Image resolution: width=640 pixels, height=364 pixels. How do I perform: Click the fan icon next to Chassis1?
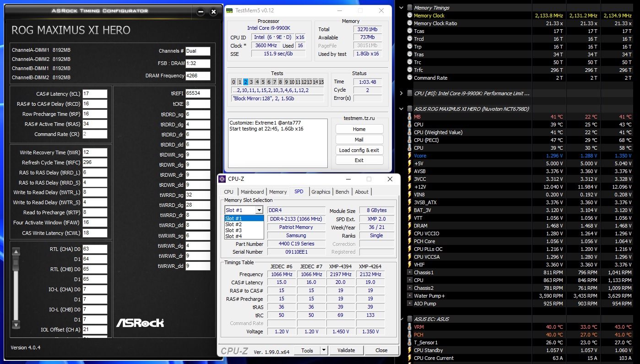pyautogui.click(x=410, y=272)
